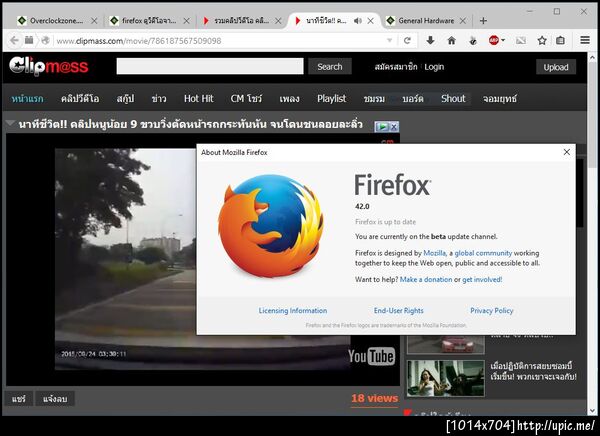Focus the Clipmass search box
Screen dimensions: 600x436
click(210, 66)
